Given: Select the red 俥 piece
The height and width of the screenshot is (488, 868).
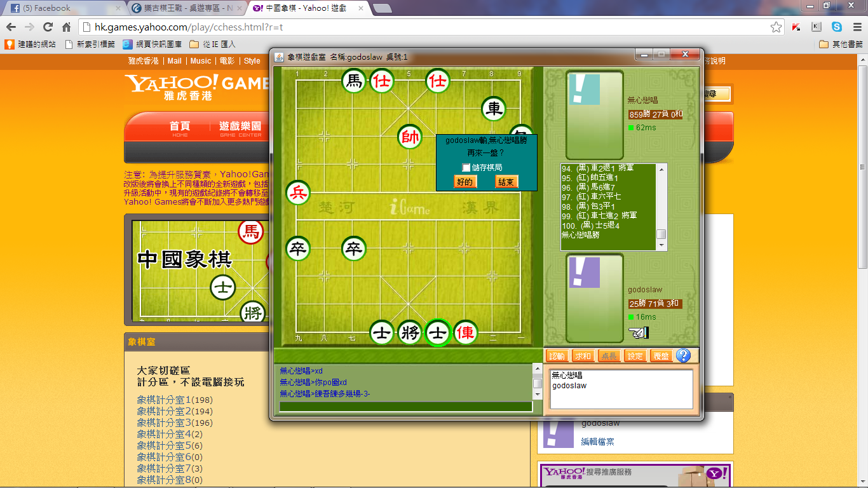Looking at the screenshot, I should [466, 332].
